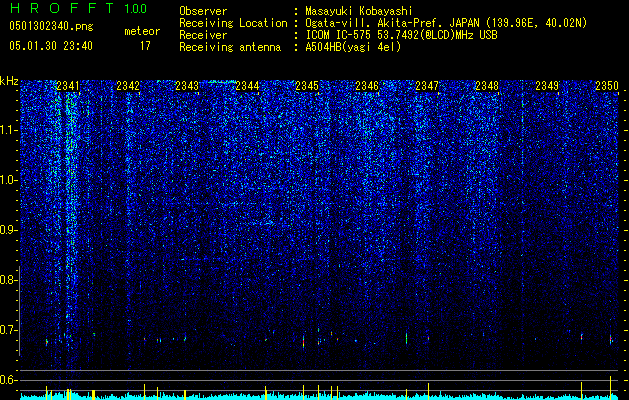This screenshot has width=629, height=400.
Task: Click the 1.1 kHz axis label
Action: pos(9,130)
